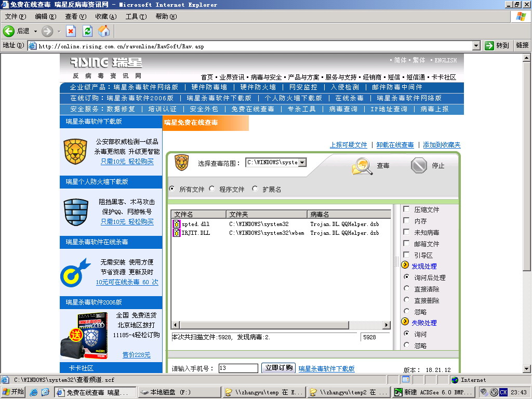Open the Back button history dropdown arrow
Image resolution: width=532 pixels, height=399 pixels.
click(35, 32)
